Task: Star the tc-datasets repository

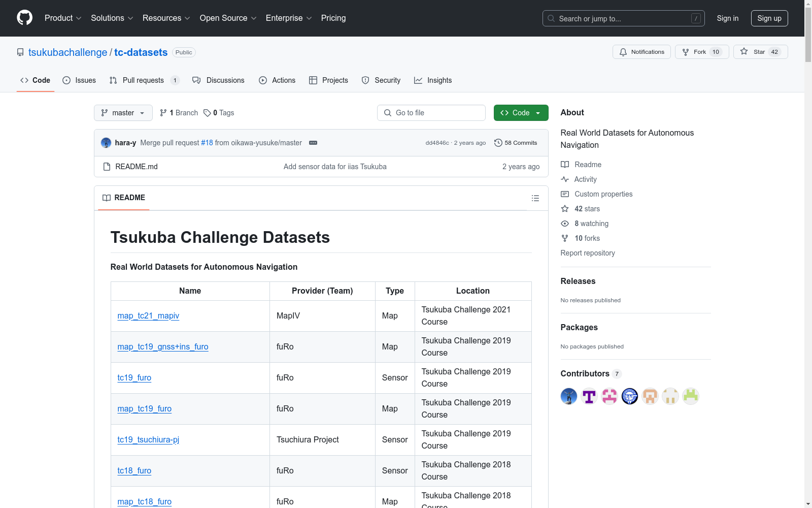Action: pyautogui.click(x=760, y=52)
